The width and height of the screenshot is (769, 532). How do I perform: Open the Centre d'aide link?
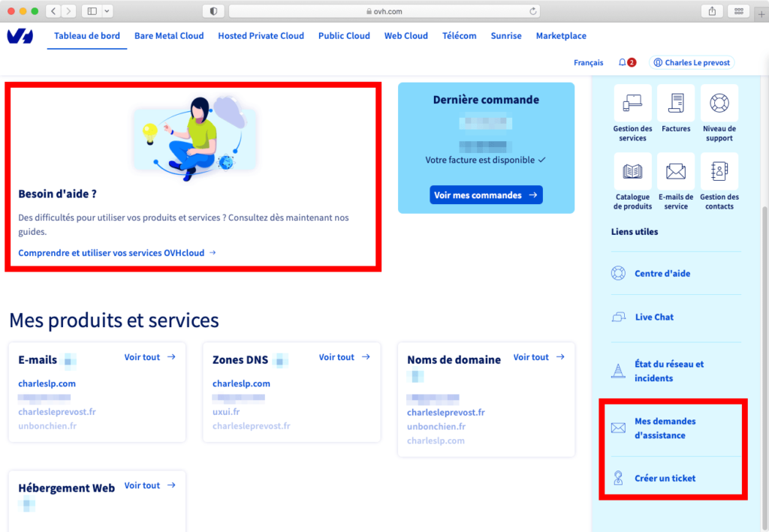(662, 273)
